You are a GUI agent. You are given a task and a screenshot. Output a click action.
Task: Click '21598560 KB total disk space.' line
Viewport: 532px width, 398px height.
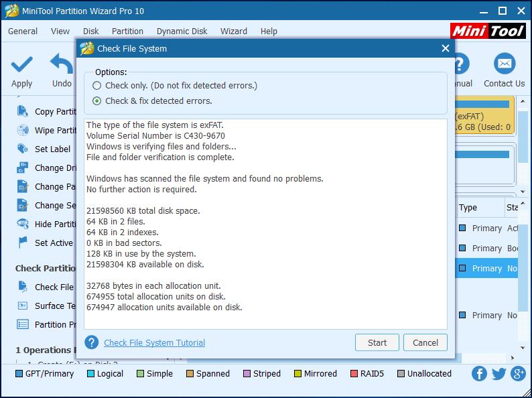pyautogui.click(x=143, y=210)
